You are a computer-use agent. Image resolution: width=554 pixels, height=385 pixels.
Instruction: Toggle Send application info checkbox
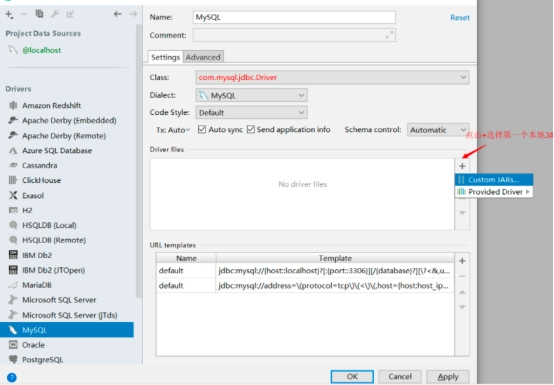pyautogui.click(x=251, y=129)
